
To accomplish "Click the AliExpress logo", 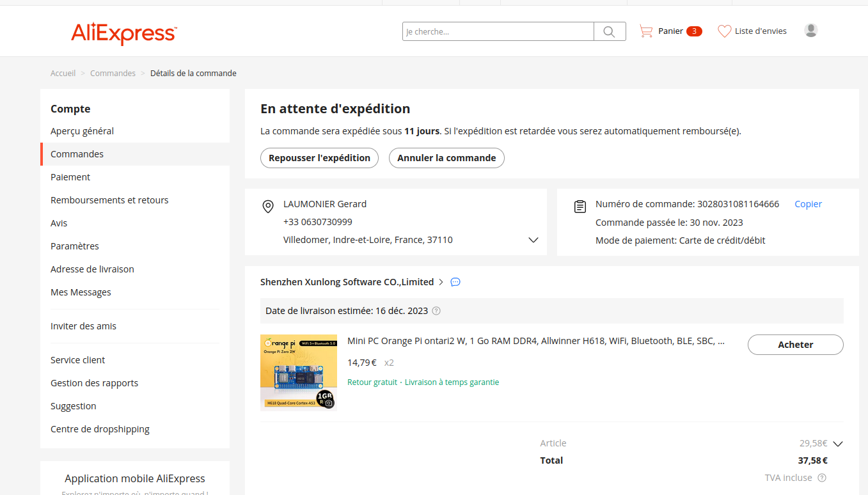I will (124, 33).
